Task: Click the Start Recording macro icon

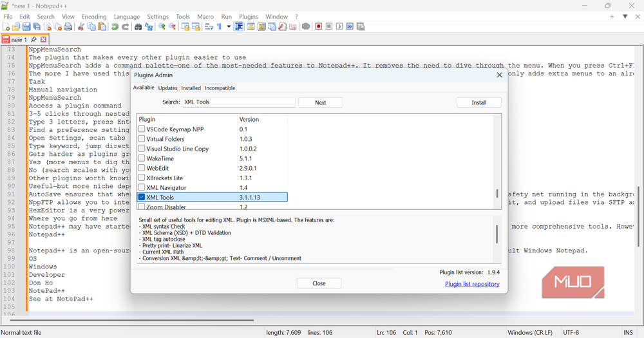Action: point(318,26)
